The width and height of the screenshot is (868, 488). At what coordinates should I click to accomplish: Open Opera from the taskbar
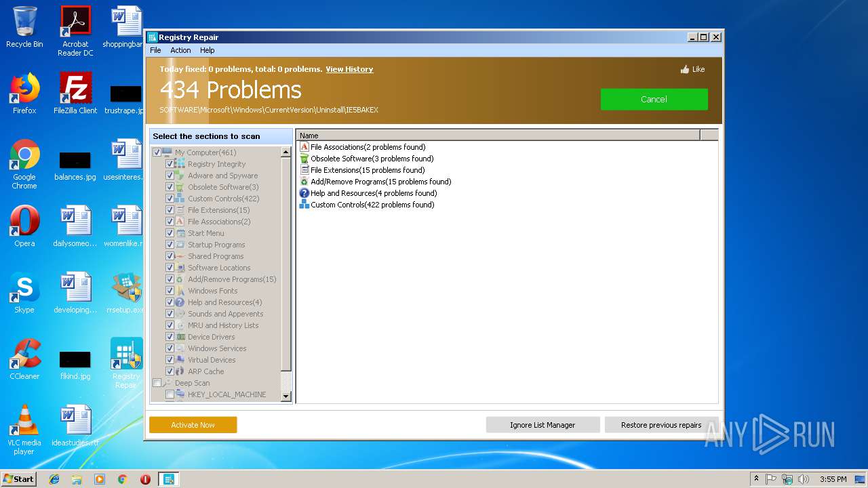coord(145,479)
